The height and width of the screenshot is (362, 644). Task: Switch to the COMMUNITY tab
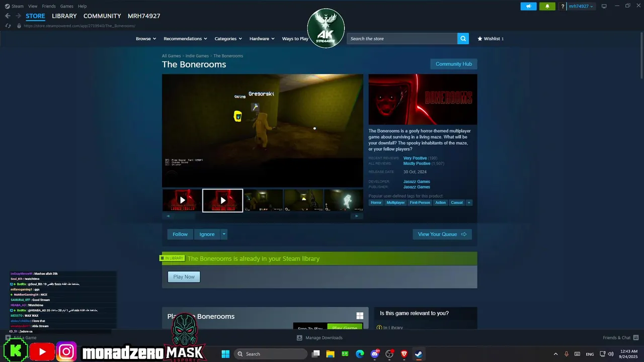tap(102, 16)
